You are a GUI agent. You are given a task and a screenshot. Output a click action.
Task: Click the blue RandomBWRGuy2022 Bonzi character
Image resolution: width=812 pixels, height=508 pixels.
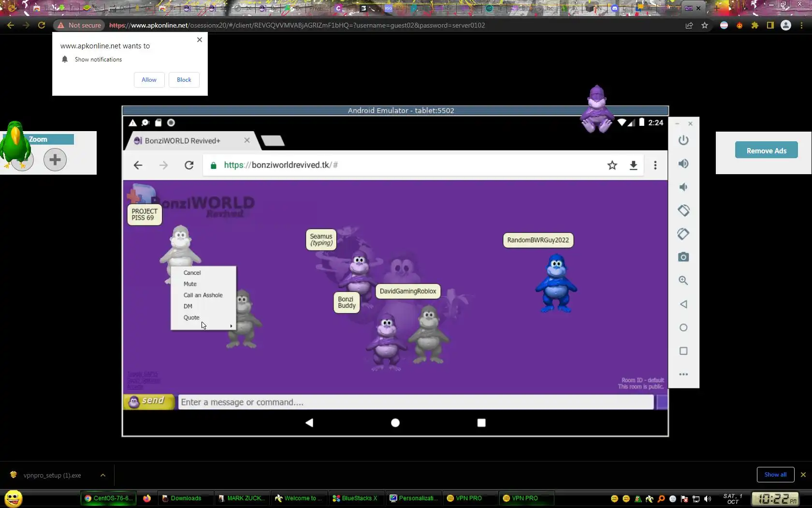coord(556,283)
